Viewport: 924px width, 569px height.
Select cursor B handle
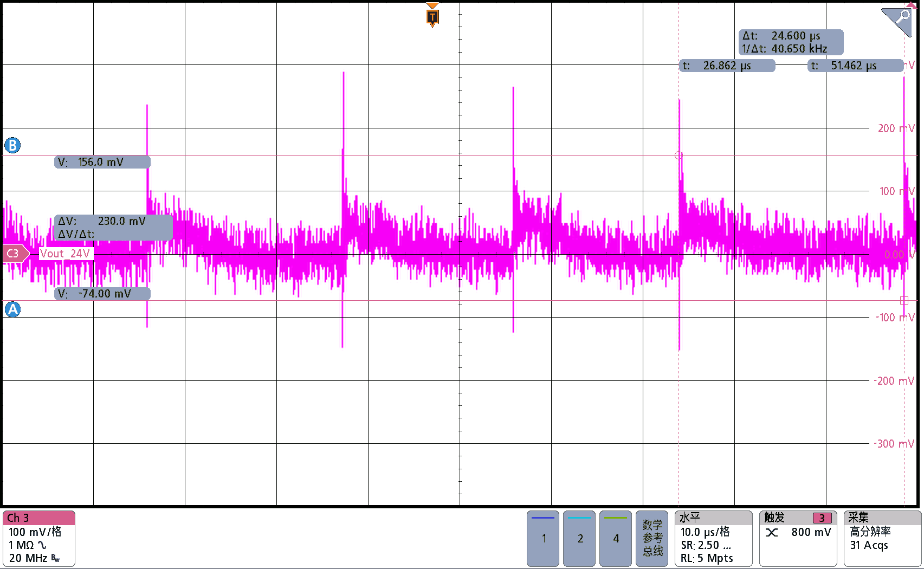[12, 145]
